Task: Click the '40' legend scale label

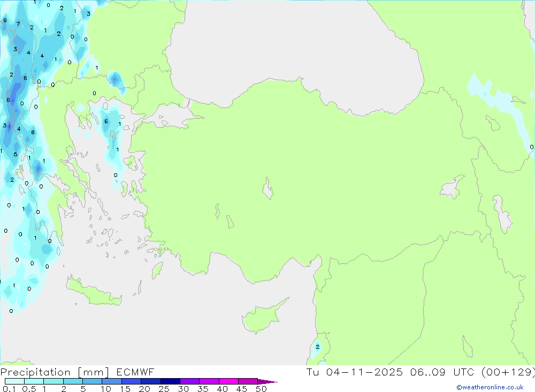Action: [223, 389]
